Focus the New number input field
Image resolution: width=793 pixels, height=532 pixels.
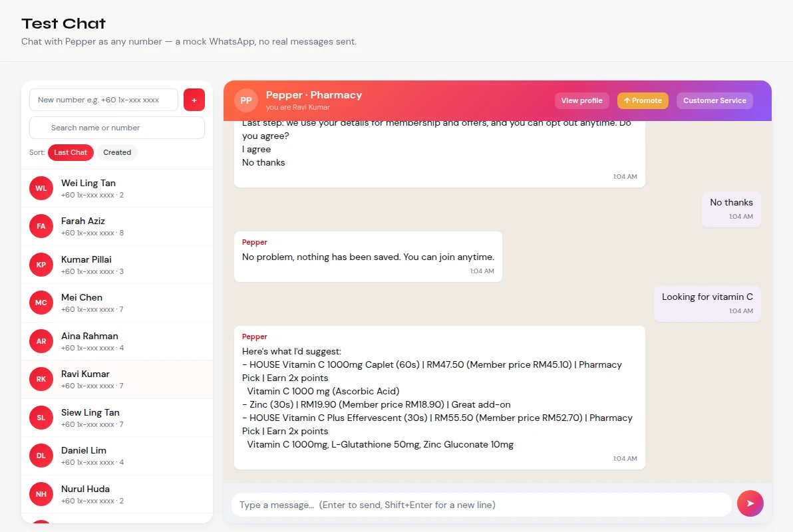pos(104,100)
